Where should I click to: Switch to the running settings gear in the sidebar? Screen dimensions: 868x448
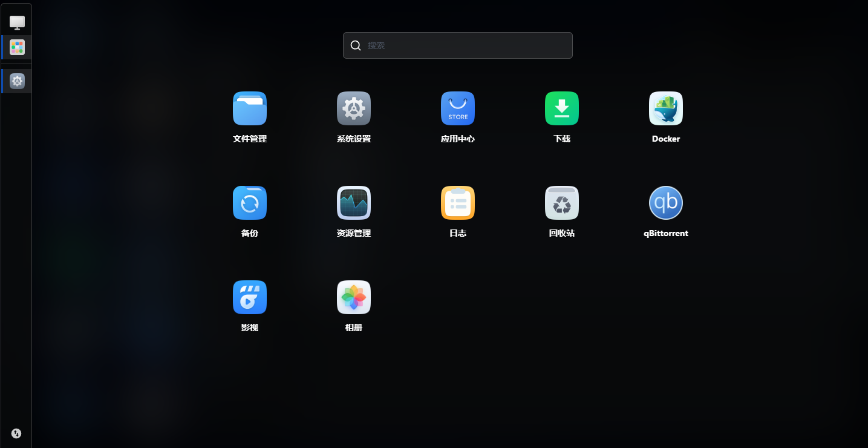coord(17,81)
